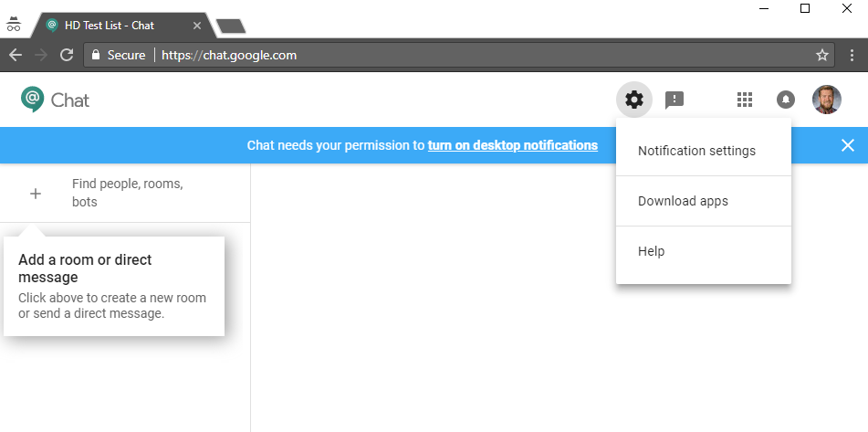The image size is (868, 432).
Task: Open a new browser tab
Action: click(x=230, y=26)
